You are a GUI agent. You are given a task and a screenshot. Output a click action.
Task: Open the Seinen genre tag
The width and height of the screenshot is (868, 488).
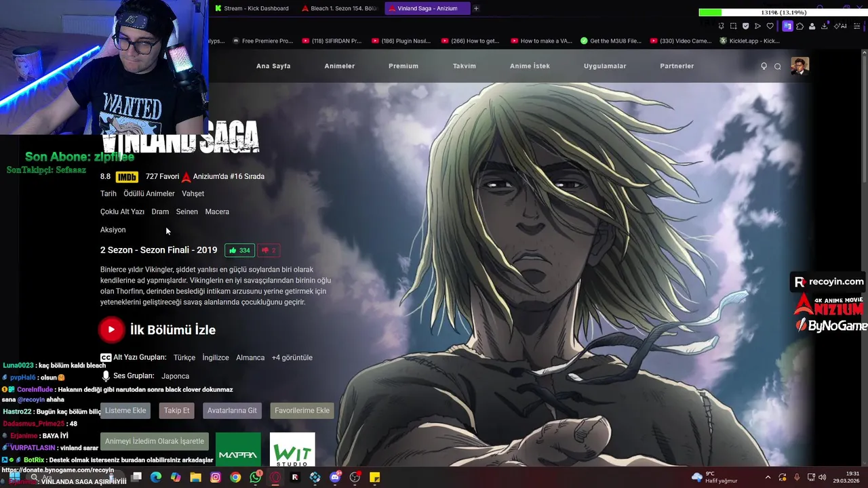point(187,211)
